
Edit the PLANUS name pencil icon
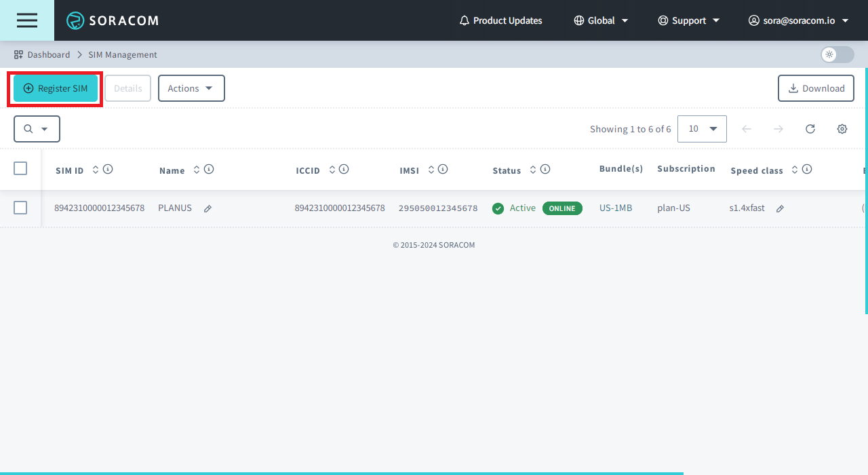tap(208, 209)
